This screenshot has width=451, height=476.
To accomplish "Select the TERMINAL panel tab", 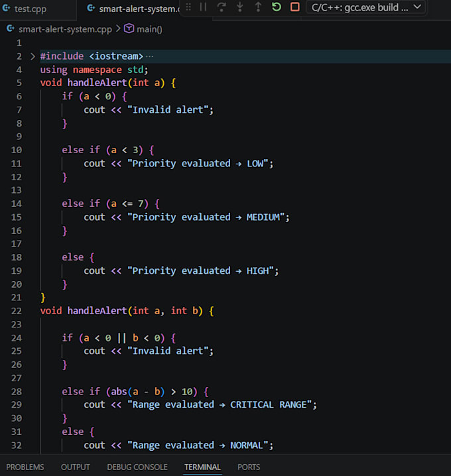I will point(202,467).
